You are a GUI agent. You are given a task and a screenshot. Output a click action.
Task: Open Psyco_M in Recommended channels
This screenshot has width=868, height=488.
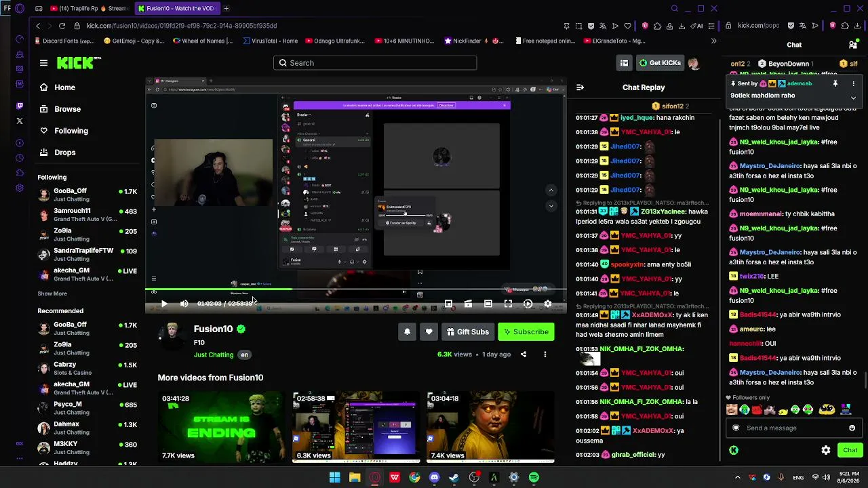pyautogui.click(x=87, y=408)
